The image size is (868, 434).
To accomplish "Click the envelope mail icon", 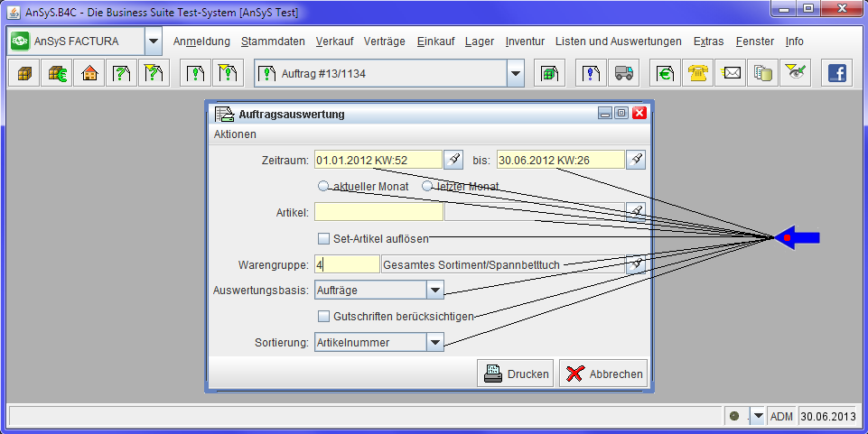I will [731, 74].
